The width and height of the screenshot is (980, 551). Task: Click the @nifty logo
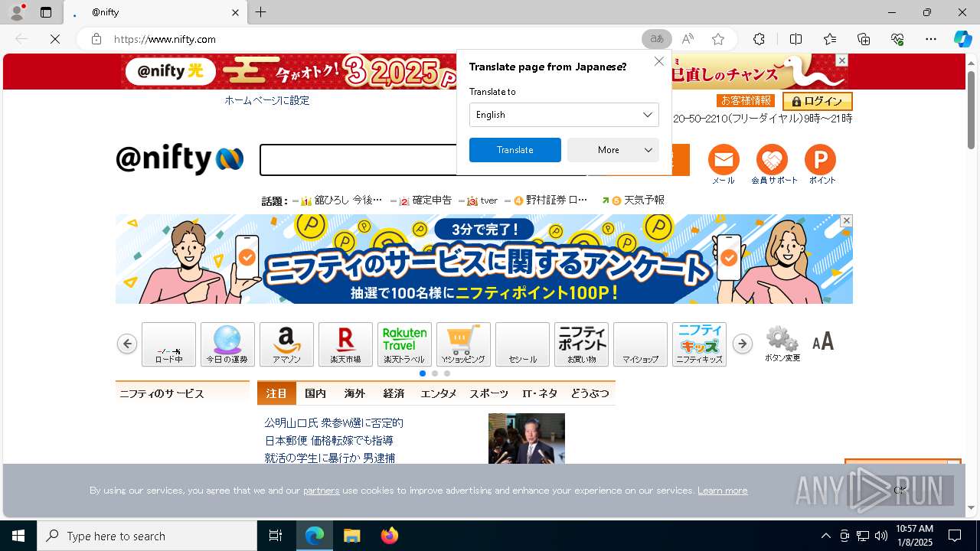[180, 159]
